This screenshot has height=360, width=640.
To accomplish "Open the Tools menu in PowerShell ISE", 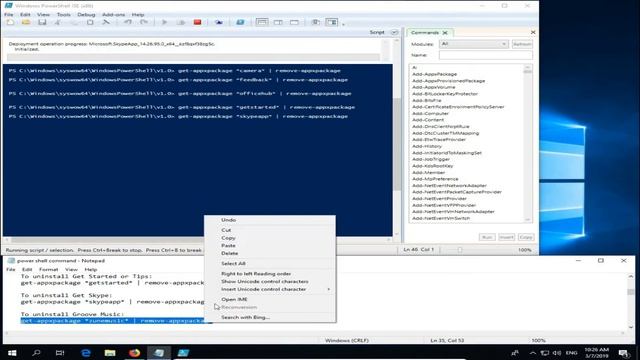I will [63, 14].
